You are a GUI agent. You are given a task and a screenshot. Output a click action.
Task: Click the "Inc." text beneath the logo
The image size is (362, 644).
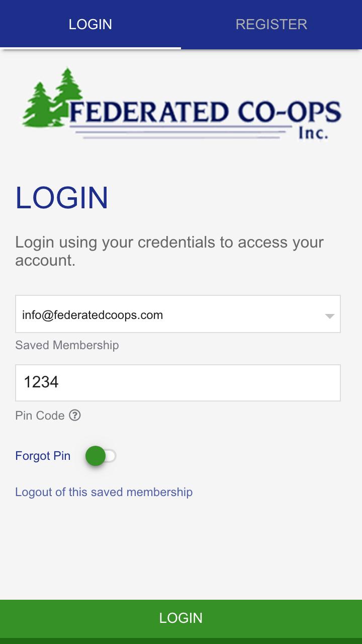[313, 133]
